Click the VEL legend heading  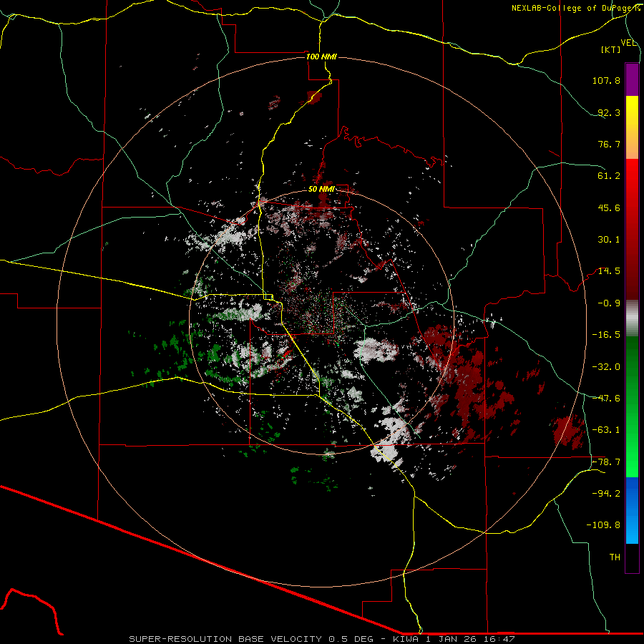[628, 43]
